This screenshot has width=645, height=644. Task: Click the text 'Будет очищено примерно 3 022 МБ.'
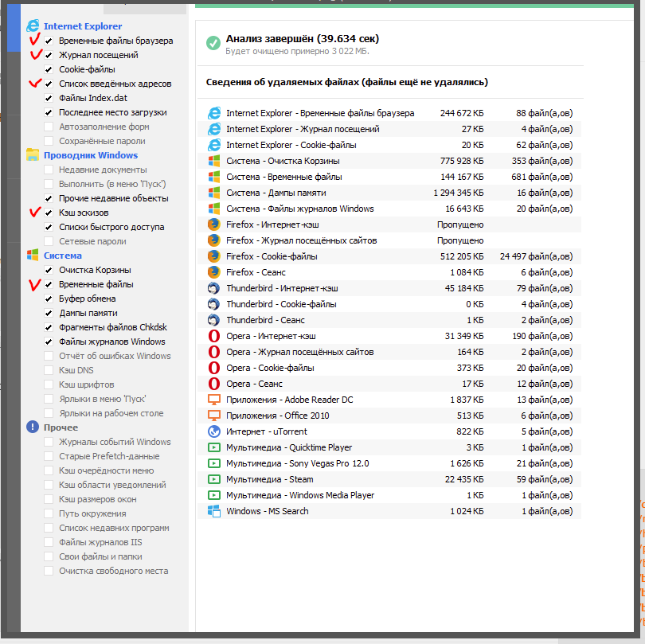297,52
